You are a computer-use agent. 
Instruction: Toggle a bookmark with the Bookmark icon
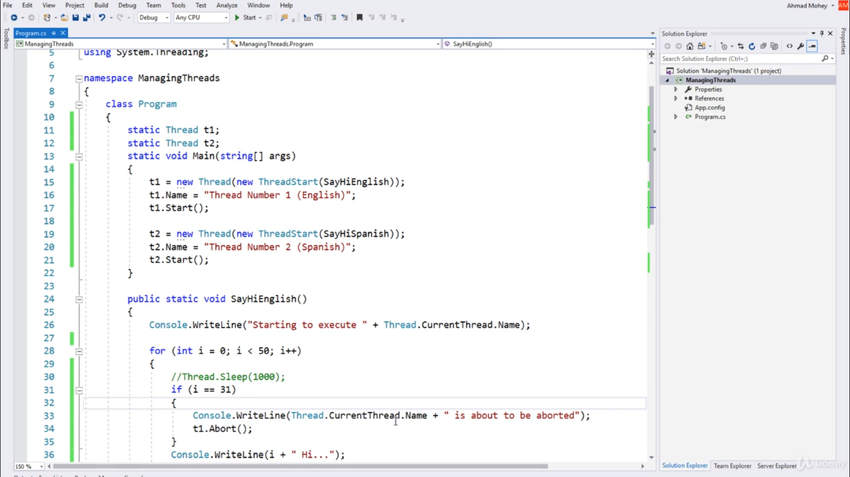(359, 18)
